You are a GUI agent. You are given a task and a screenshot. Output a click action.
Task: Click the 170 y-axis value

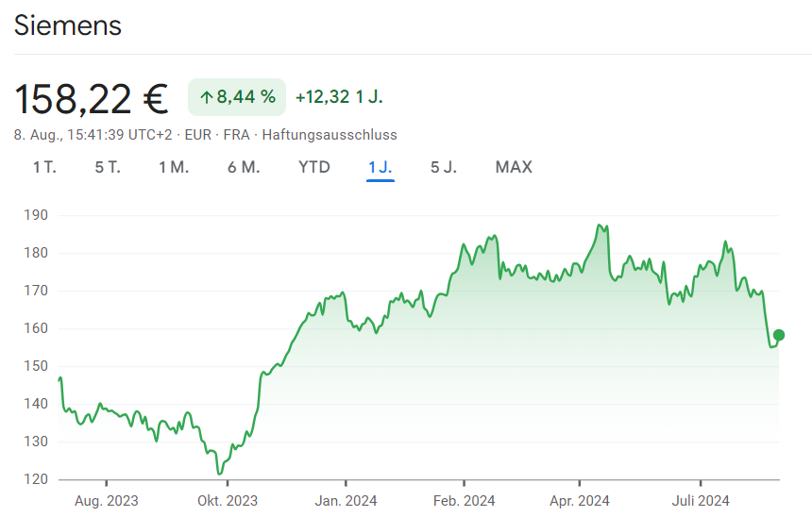(x=36, y=291)
